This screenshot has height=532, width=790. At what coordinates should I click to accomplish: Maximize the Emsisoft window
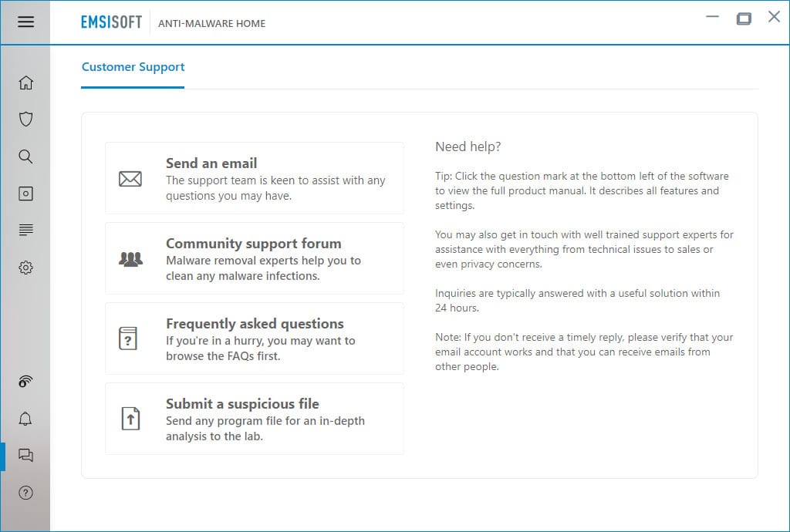(x=744, y=19)
